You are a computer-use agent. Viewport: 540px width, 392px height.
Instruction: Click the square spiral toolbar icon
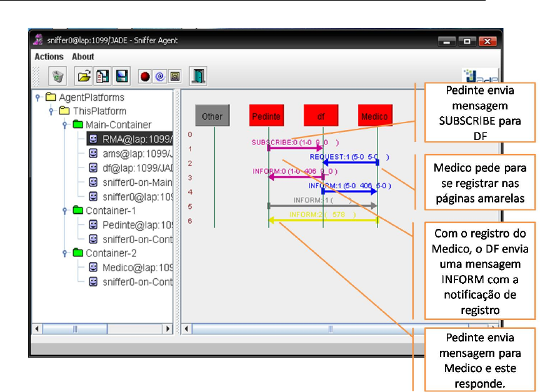coord(175,76)
